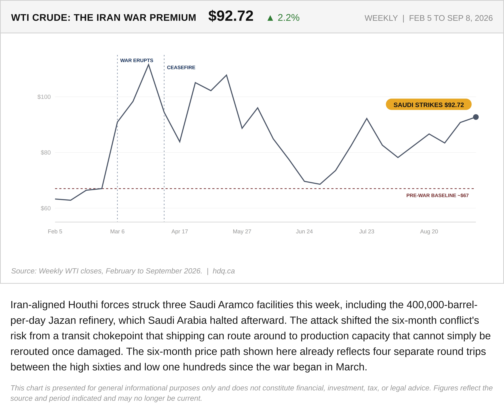Click the $60 y-axis label
Viewport: 504px width, 420px height.
[x=46, y=208]
